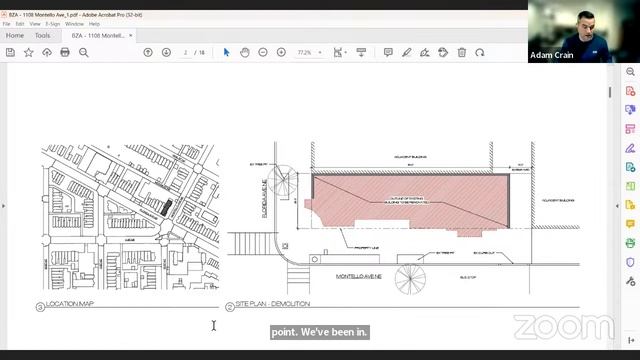
Task: Open the yellow page tool in right panel
Action: [630, 205]
